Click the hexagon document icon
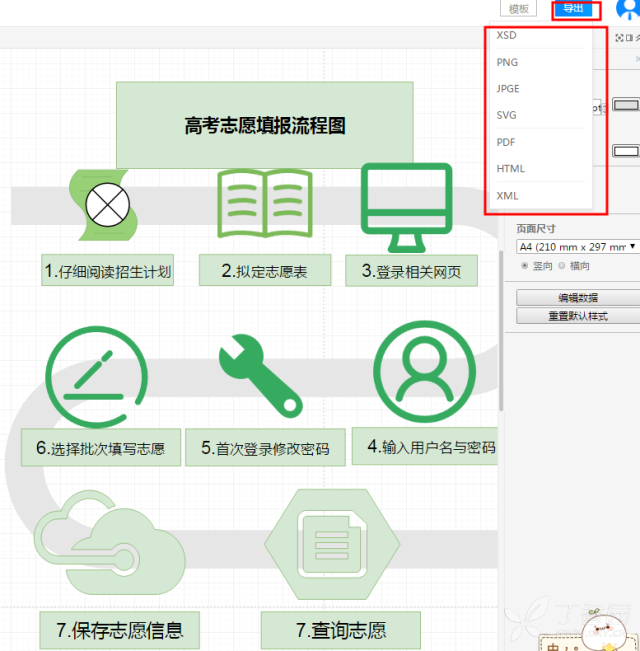The height and width of the screenshot is (651, 640). click(332, 544)
